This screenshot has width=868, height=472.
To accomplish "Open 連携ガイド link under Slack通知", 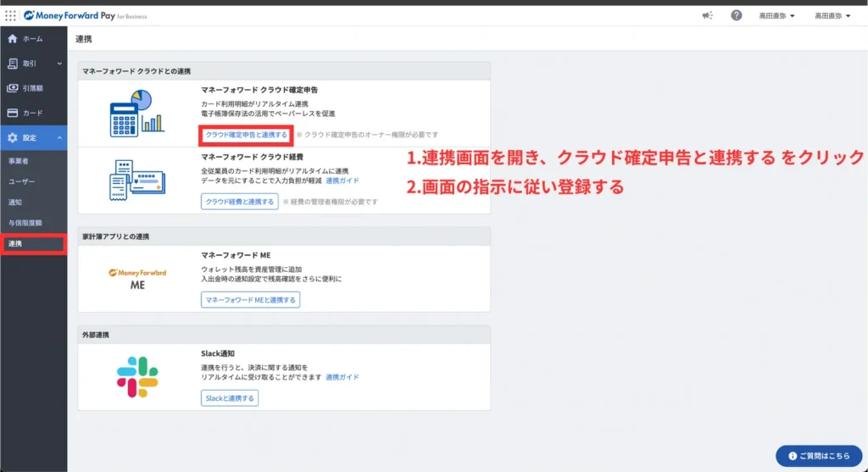I will click(x=342, y=377).
